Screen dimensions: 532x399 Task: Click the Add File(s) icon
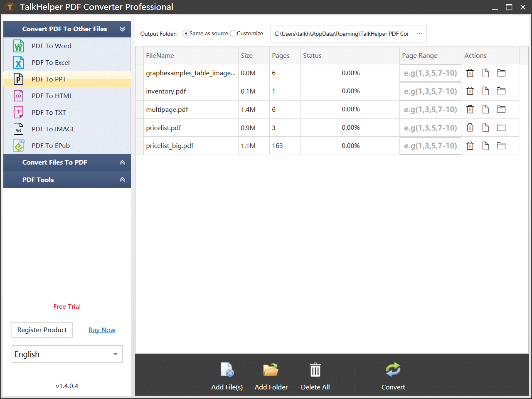click(x=227, y=369)
